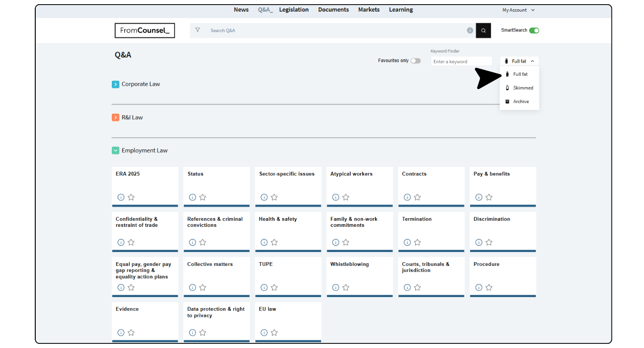Open the Discrimination topic card

[503, 232]
